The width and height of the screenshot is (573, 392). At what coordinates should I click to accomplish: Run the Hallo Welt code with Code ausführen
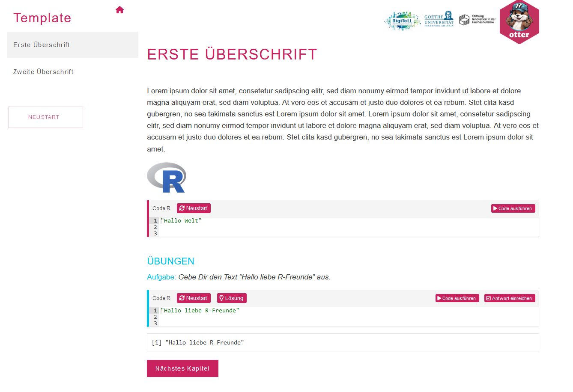click(x=513, y=208)
